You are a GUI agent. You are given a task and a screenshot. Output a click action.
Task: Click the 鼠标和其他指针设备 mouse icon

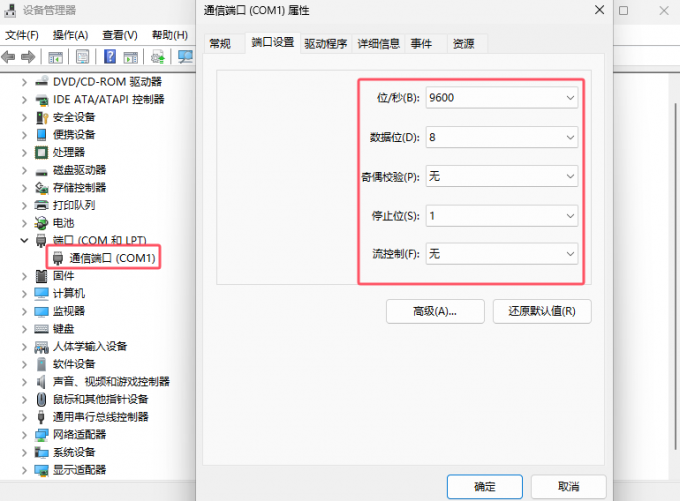(x=41, y=399)
